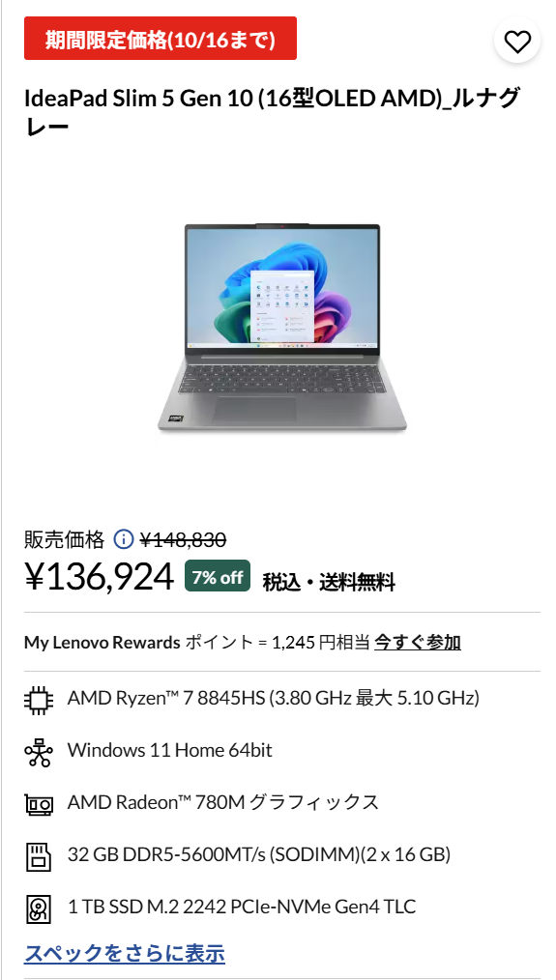
Task: Click the Windows 11 Home 64bit spec text
Action: [x=170, y=750]
